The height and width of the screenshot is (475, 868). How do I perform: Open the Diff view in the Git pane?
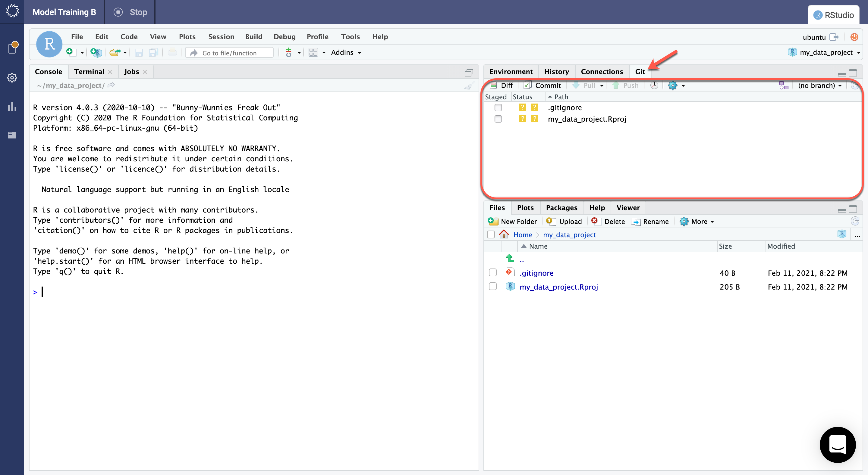tap(502, 85)
